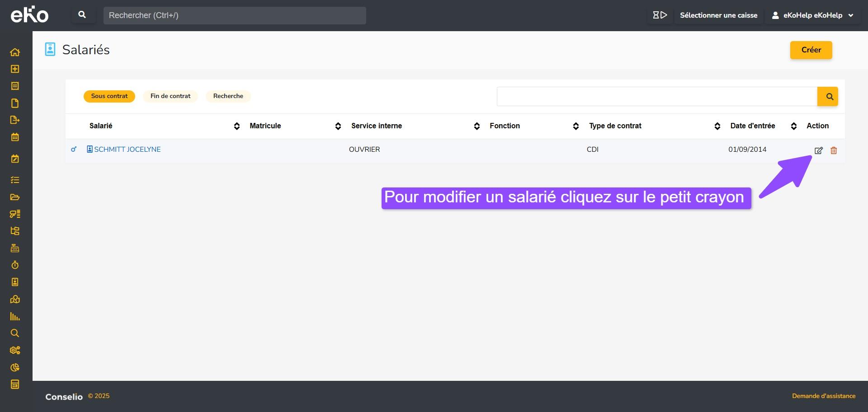The image size is (868, 412).
Task: Click 'Sélectionner une caisse' in the top bar
Action: coord(718,15)
